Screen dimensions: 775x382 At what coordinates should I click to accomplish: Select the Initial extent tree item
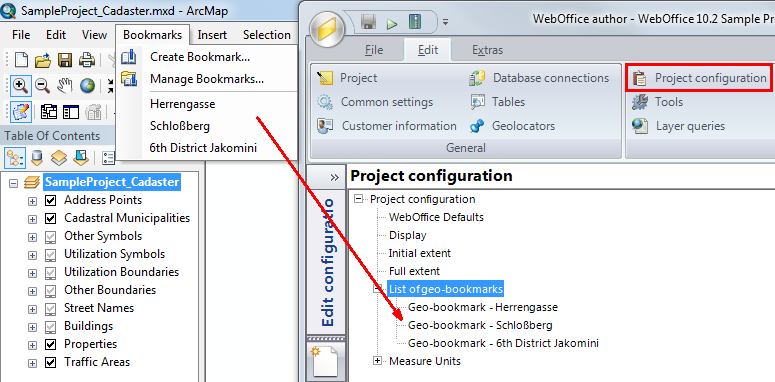420,254
